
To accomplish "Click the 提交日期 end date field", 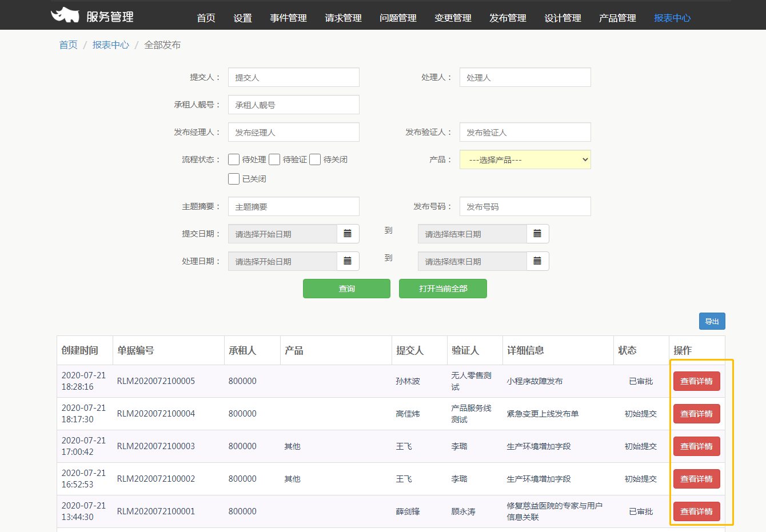I will click(x=472, y=234).
